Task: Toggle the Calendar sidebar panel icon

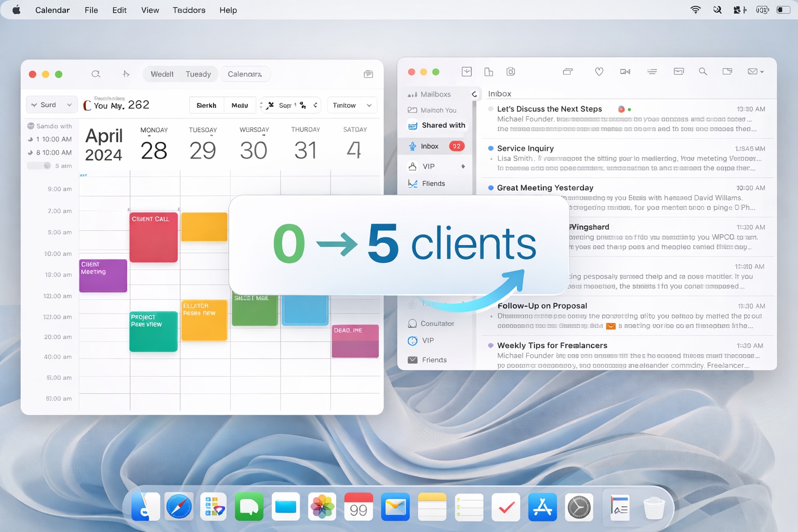Action: tap(368, 74)
